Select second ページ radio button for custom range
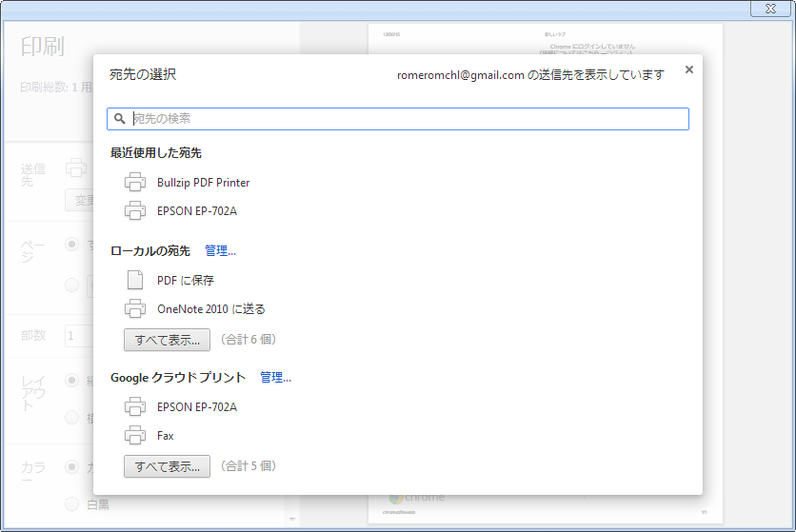The image size is (796, 532). (x=72, y=285)
